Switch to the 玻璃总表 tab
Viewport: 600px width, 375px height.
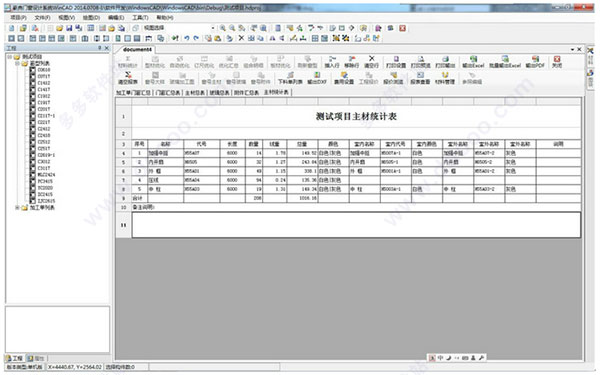pyautogui.click(x=219, y=93)
